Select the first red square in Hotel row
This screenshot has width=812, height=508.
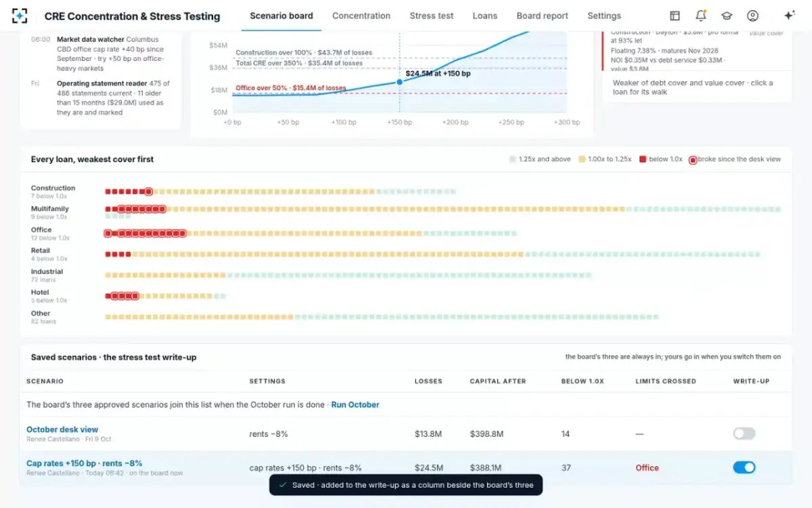[108, 296]
